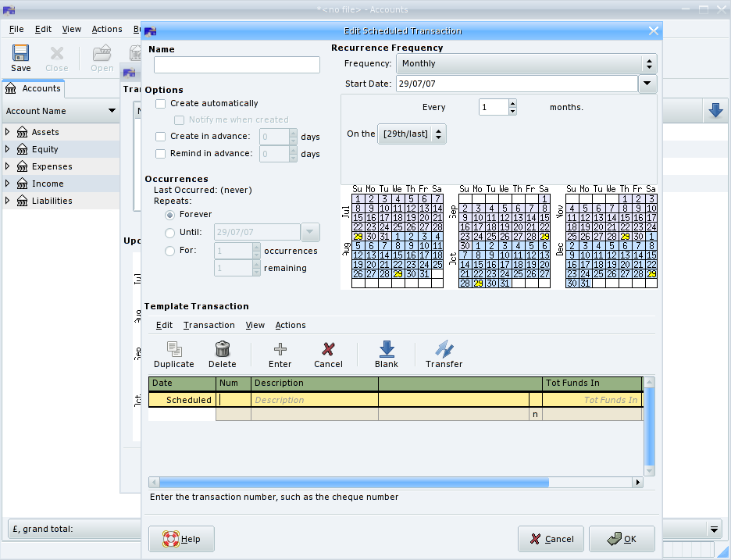Click the Cancel transaction icon in template toolbar
The width and height of the screenshot is (731, 560).
pyautogui.click(x=328, y=355)
